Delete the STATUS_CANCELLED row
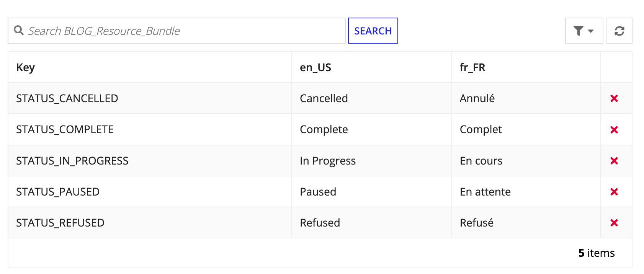The width and height of the screenshot is (644, 274). click(x=614, y=99)
